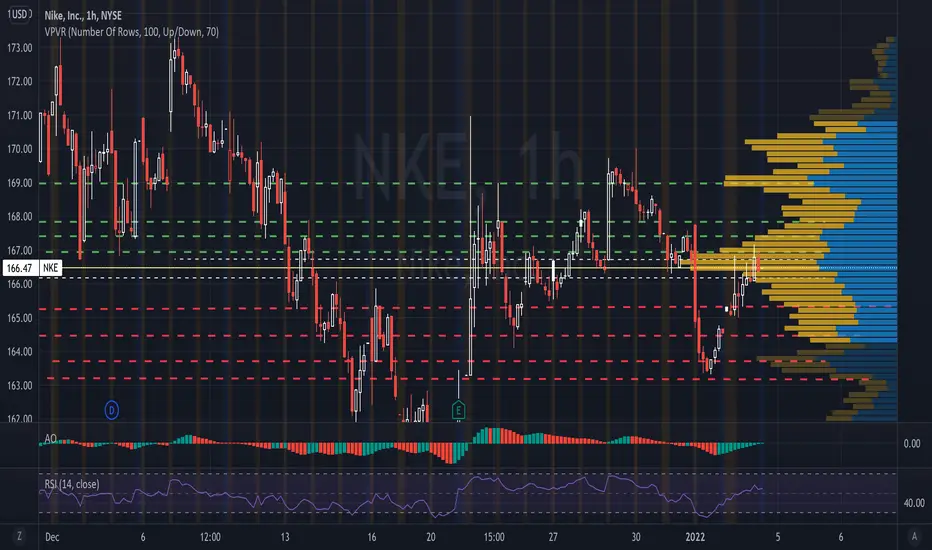932x550 pixels.
Task: Click the 2022 year label on time axis
Action: tap(695, 537)
